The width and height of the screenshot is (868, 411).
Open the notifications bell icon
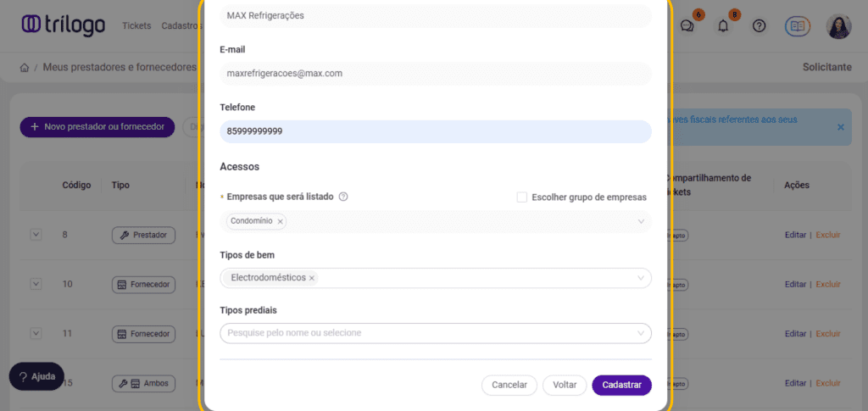(723, 25)
